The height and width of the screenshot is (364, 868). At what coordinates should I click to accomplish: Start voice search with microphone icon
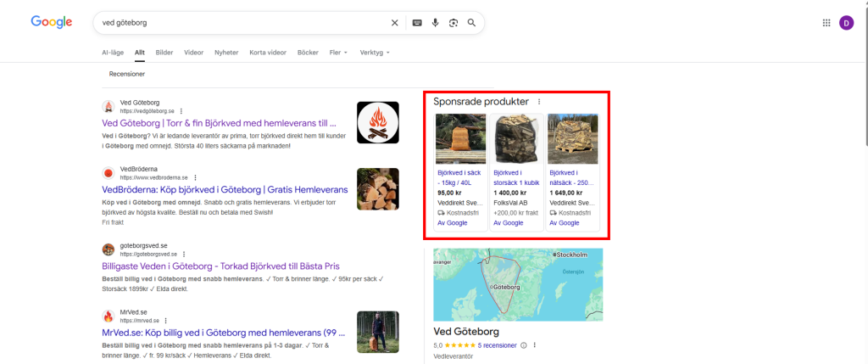point(435,23)
